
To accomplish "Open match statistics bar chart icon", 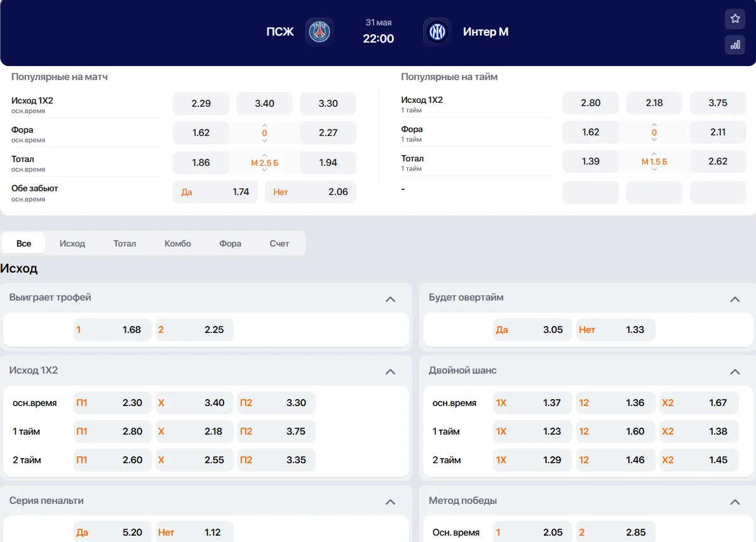I will point(735,44).
